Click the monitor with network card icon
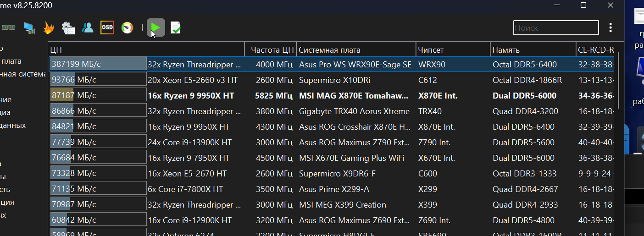This screenshot has height=236, width=644. (30, 28)
